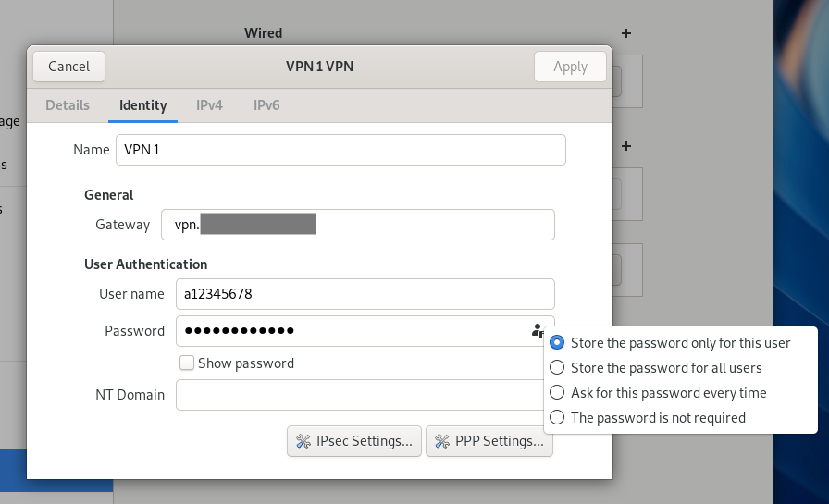Click the tools icon on IPsec Settings

(x=303, y=442)
